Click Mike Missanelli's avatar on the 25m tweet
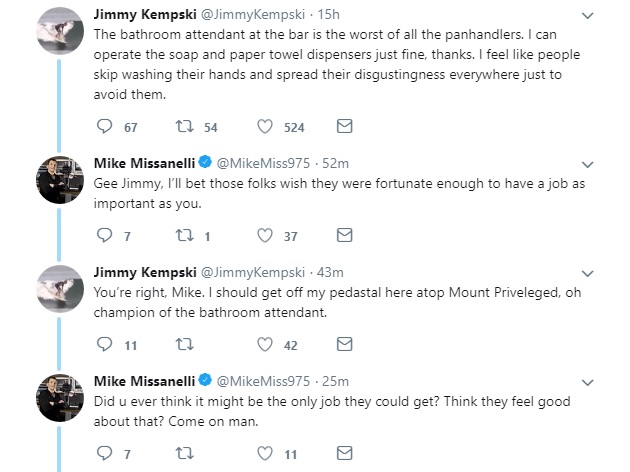This screenshot has width=630, height=472. point(59,396)
